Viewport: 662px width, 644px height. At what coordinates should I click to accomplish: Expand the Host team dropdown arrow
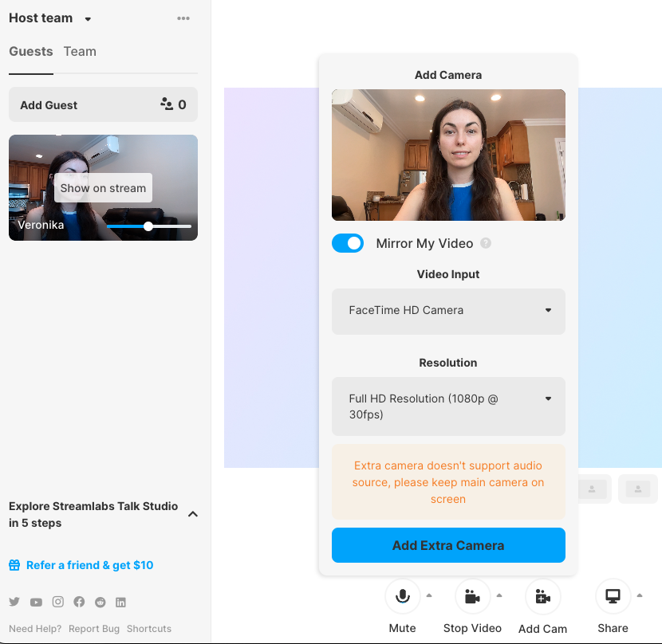[88, 19]
